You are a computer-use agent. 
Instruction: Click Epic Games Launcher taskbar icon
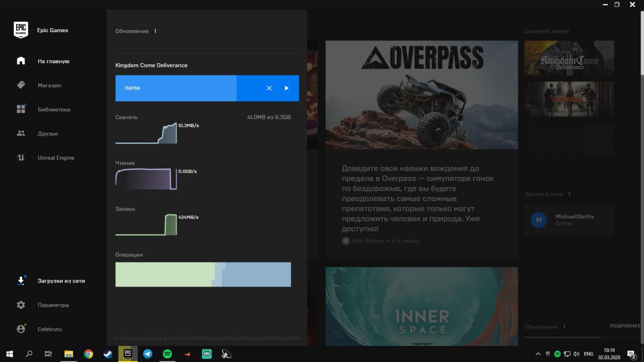coord(128,354)
